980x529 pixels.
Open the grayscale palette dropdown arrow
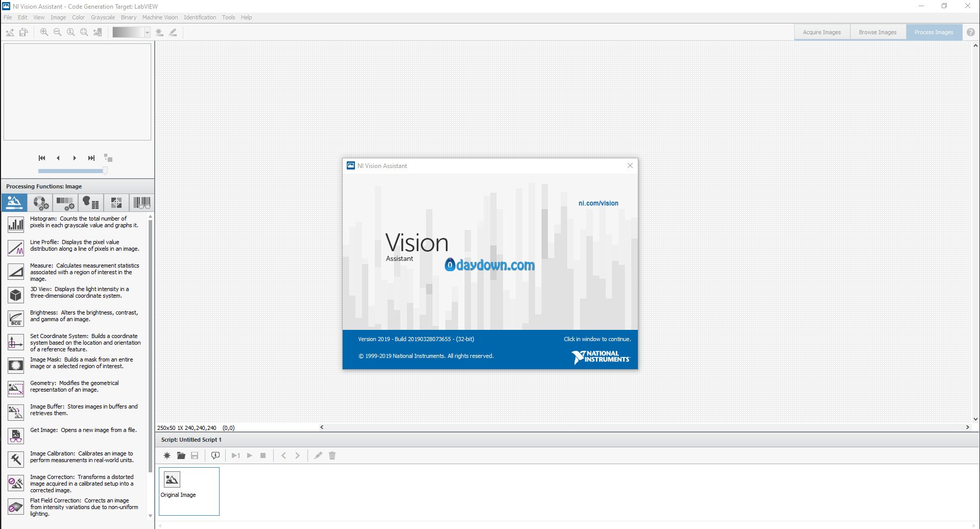point(147,32)
